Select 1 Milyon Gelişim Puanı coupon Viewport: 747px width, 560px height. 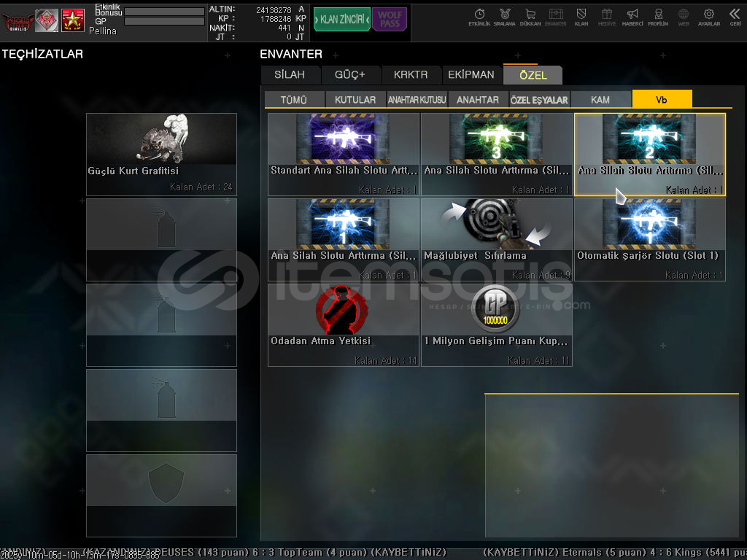[496, 324]
